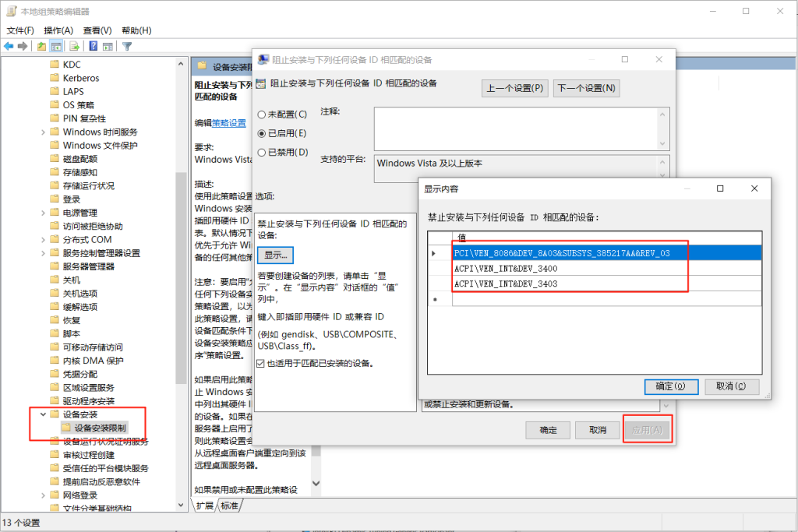
Task: Click the Show/Hide console tree icon
Action: (56, 46)
